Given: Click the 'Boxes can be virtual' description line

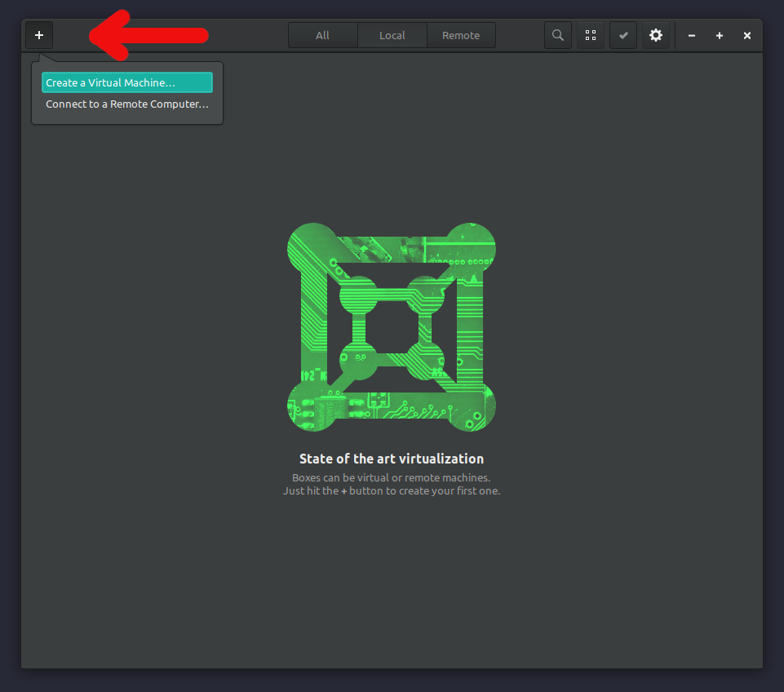Looking at the screenshot, I should pos(392,477).
